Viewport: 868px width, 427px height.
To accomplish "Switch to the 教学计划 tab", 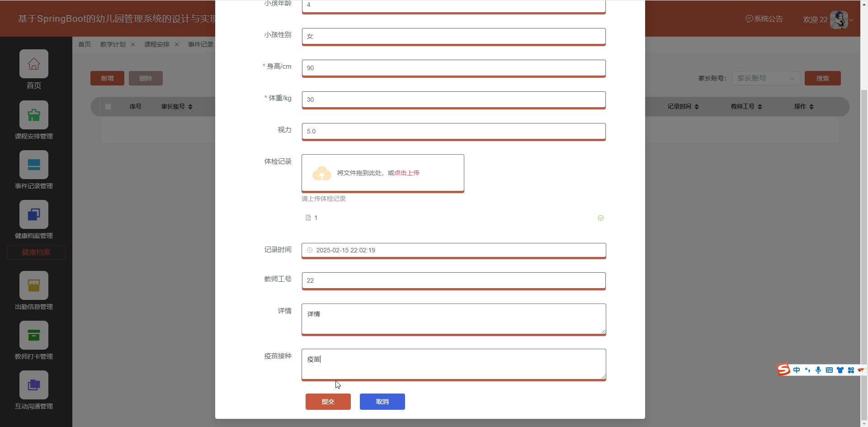I will pos(113,44).
